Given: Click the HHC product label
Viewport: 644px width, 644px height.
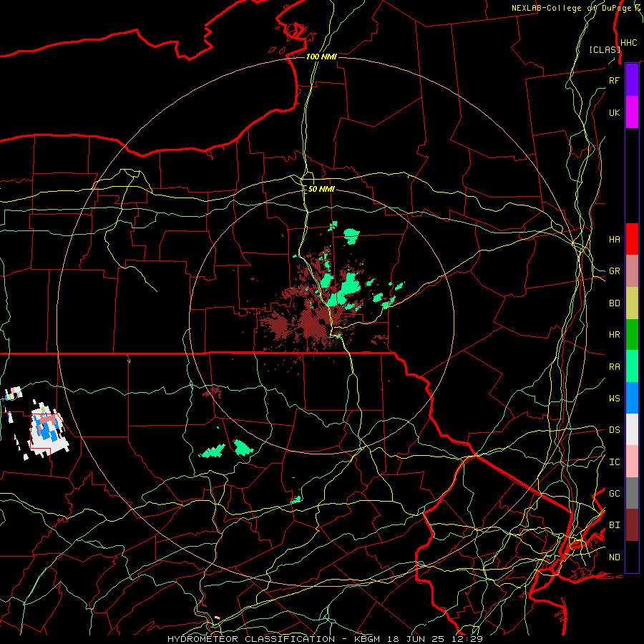Looking at the screenshot, I should tap(628, 43).
